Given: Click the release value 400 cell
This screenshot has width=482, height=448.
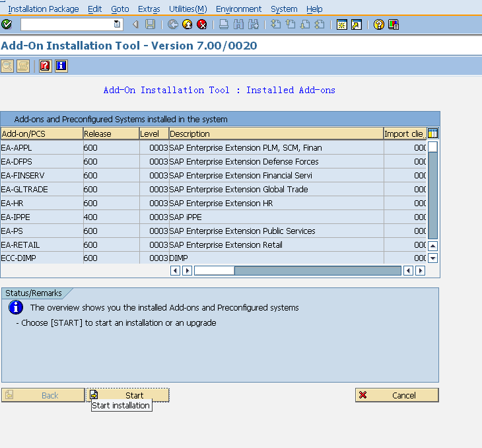Looking at the screenshot, I should tap(111, 217).
